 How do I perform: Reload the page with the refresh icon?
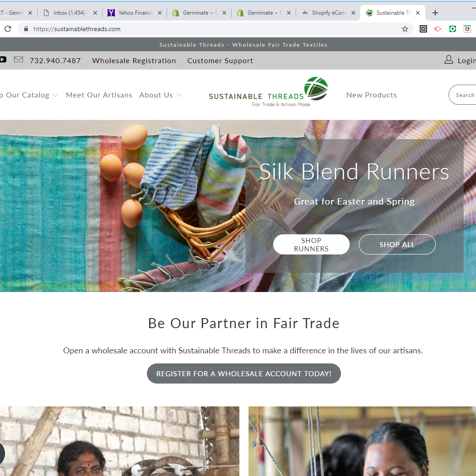pyautogui.click(x=8, y=29)
